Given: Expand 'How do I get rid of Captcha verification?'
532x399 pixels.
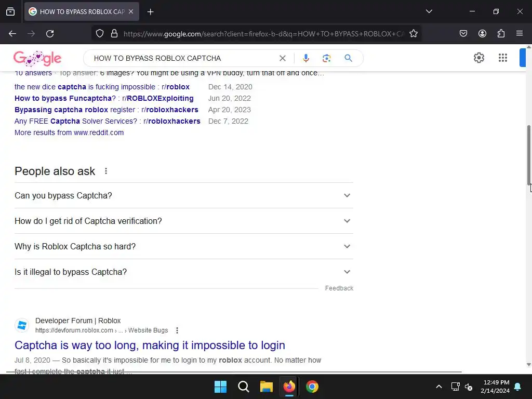Looking at the screenshot, I should [184, 221].
